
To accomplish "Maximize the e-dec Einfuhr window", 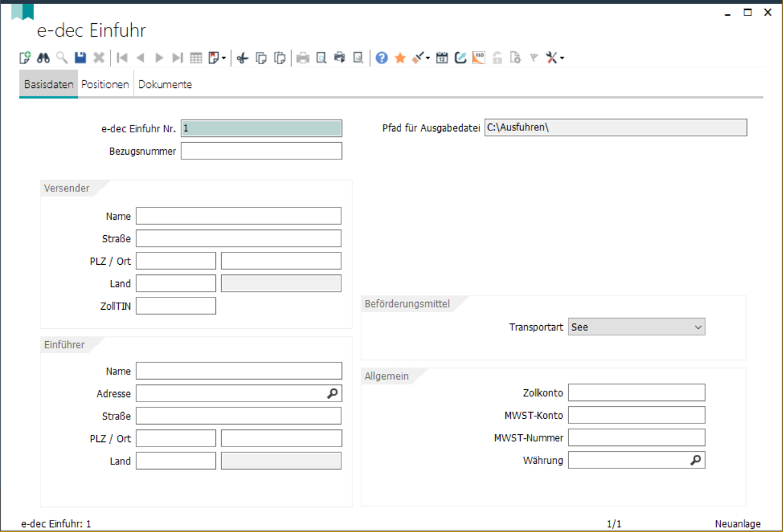I will click(x=748, y=12).
